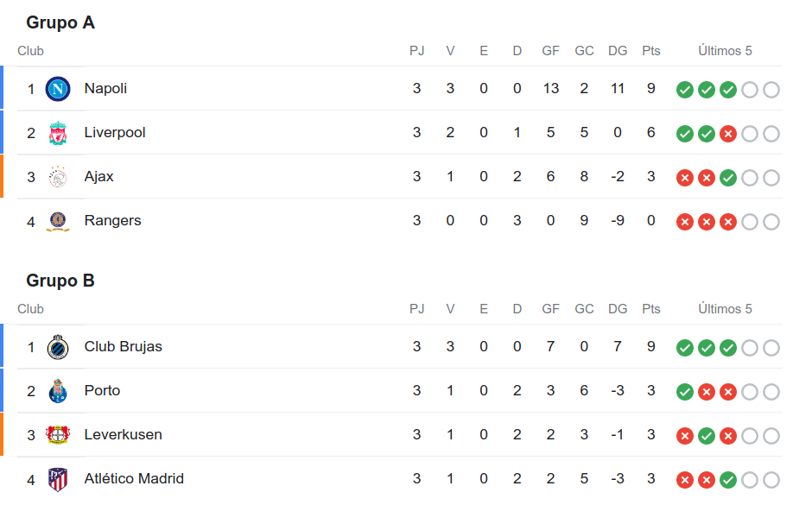Click the Napoli club crest

pyautogui.click(x=58, y=89)
